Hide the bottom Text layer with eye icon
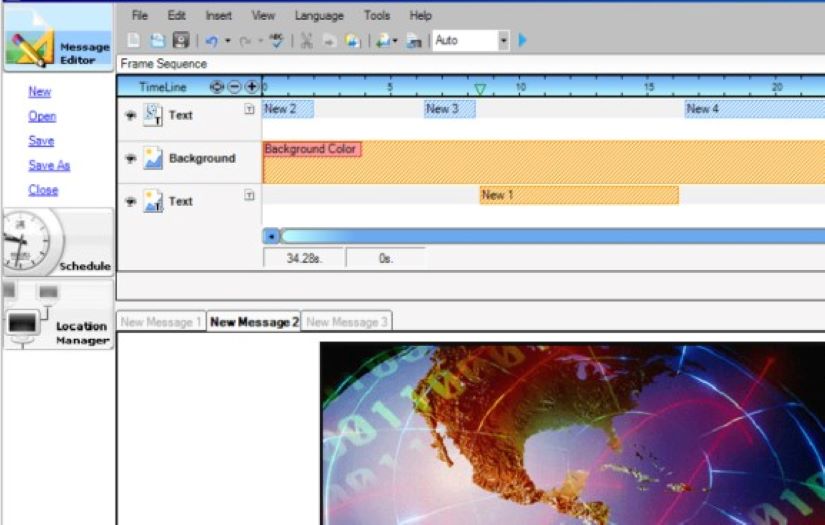Screen dimensions: 825x525 tap(130, 201)
